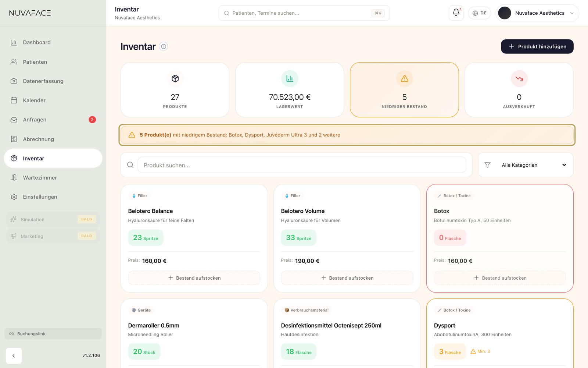
Task: Click the Lagerwert bar chart icon
Action: click(x=290, y=78)
